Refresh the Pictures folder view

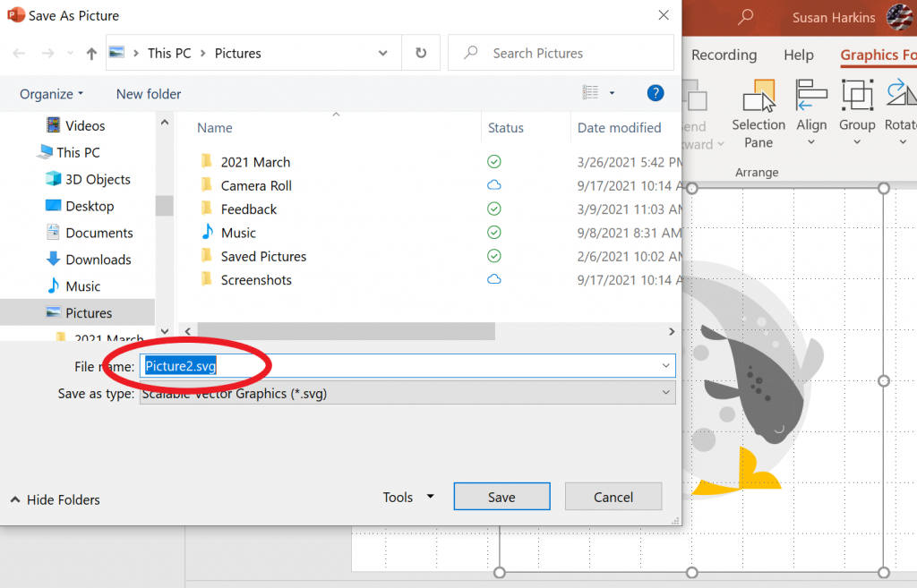coord(420,53)
